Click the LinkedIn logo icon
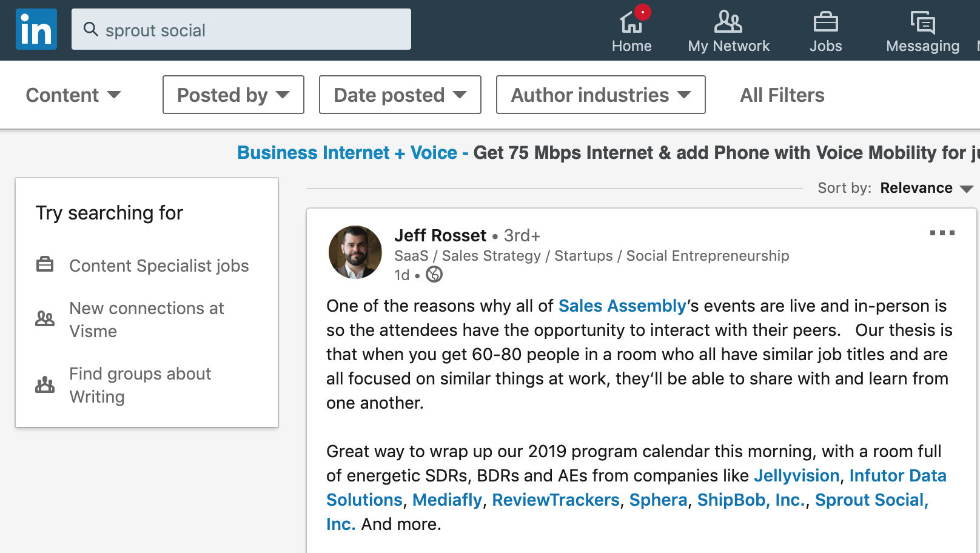The height and width of the screenshot is (553, 980). (36, 29)
